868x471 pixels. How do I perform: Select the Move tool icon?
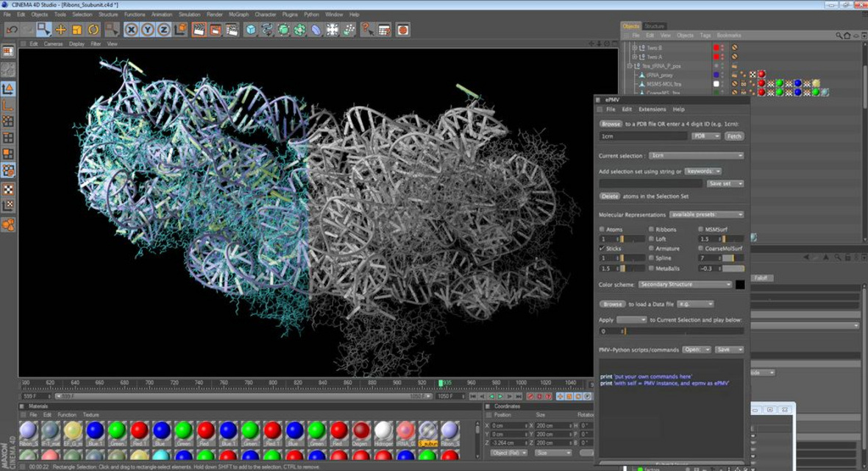click(x=60, y=30)
